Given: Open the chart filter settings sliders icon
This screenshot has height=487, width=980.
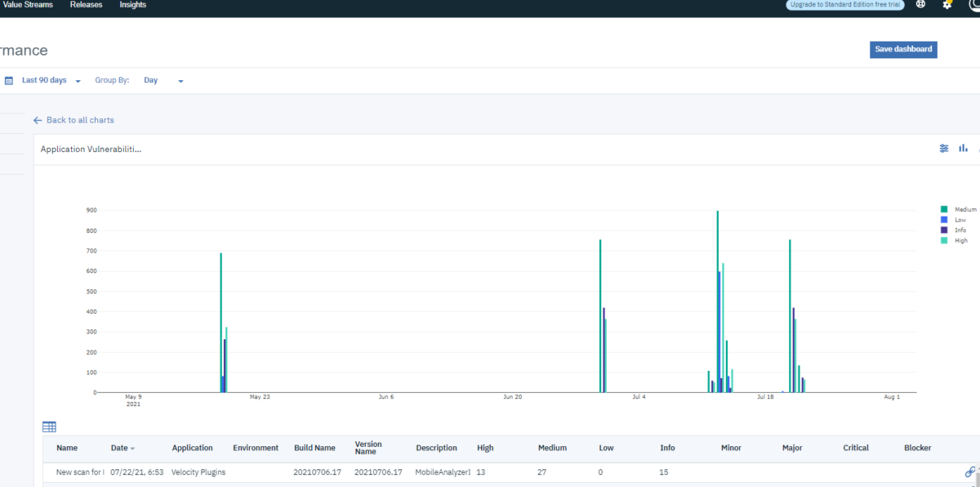Looking at the screenshot, I should pyautogui.click(x=944, y=149).
